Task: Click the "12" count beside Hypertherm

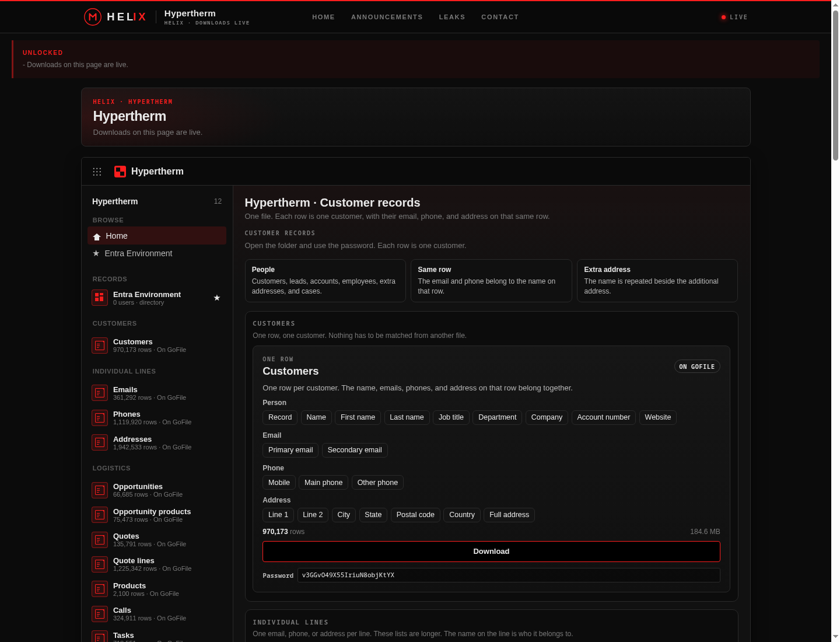Action: pyautogui.click(x=218, y=201)
